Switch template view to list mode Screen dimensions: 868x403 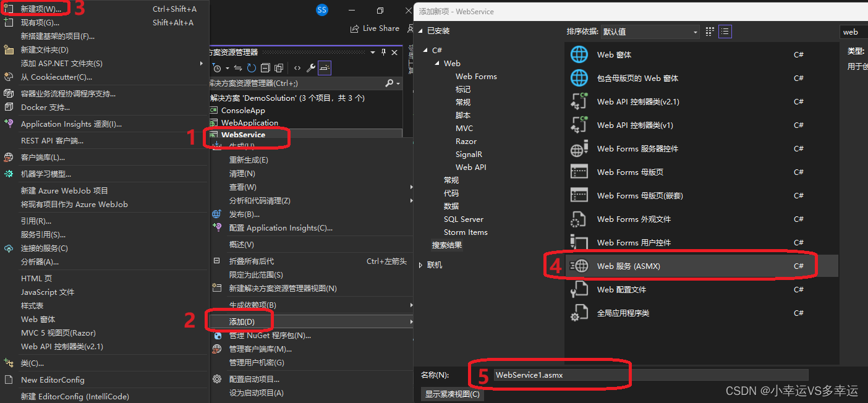pos(725,32)
